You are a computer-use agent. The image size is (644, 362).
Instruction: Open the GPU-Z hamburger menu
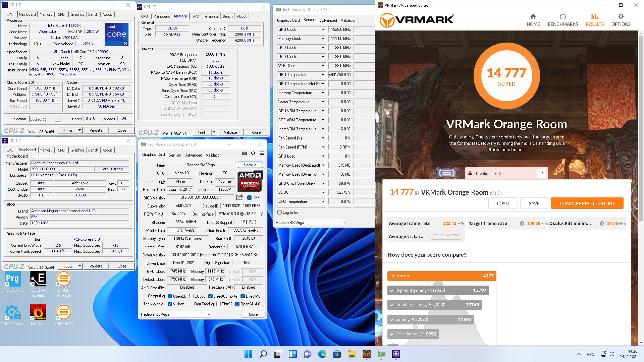tap(262, 153)
